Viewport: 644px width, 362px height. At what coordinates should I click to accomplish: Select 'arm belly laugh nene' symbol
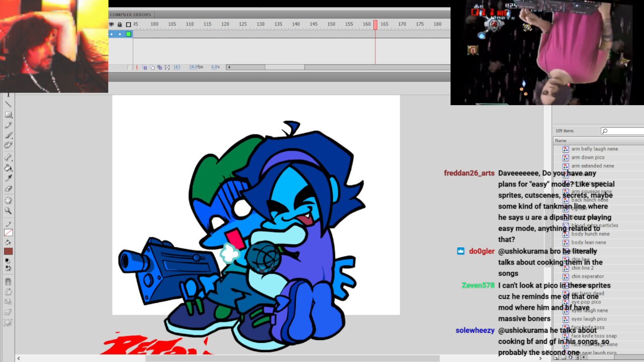[595, 149]
